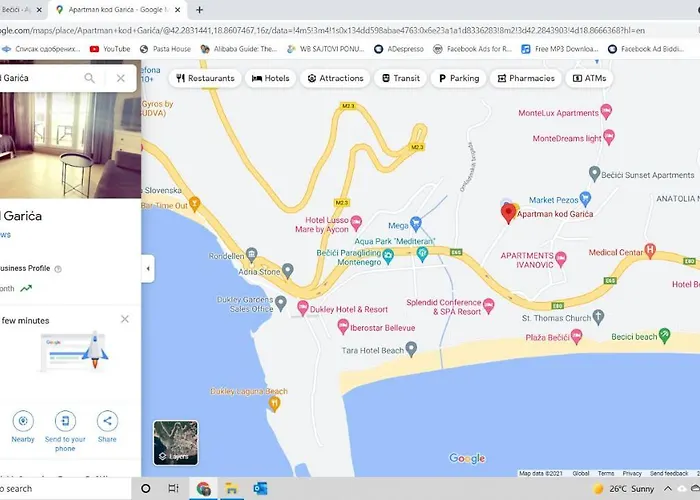The image size is (700, 500).
Task: Select Bar Time Out marker
Action: 194,204
